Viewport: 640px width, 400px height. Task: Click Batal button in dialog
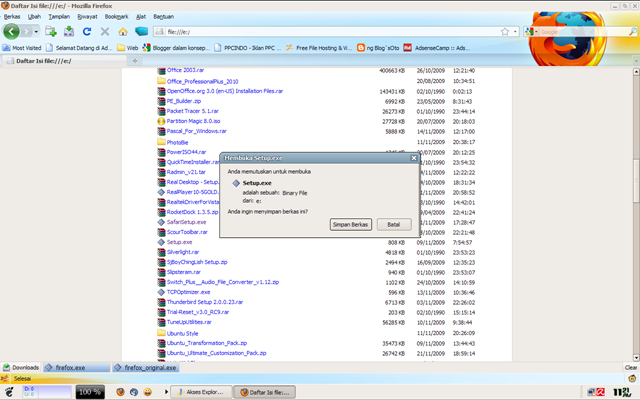pyautogui.click(x=393, y=224)
